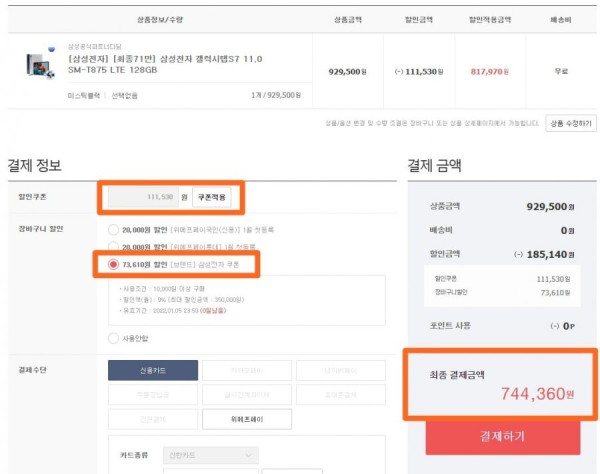
Task: Select the second 20,000원 할인 radio option
Action: (113, 246)
